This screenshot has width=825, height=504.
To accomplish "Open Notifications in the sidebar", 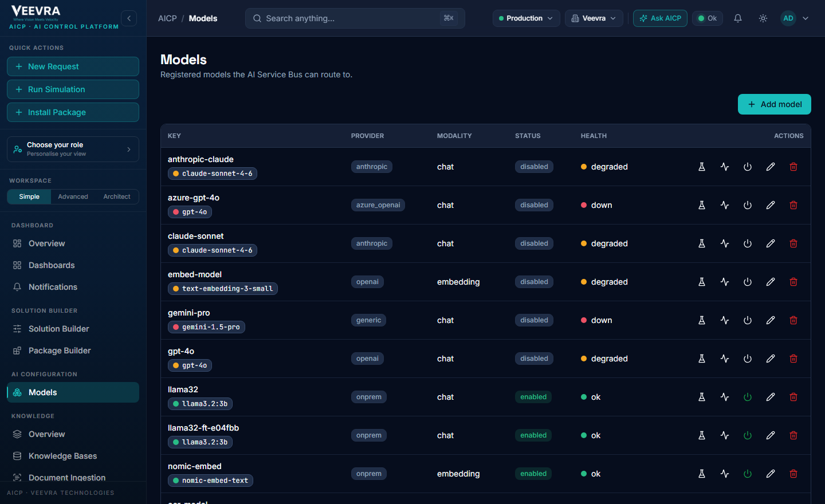I will coord(73,287).
